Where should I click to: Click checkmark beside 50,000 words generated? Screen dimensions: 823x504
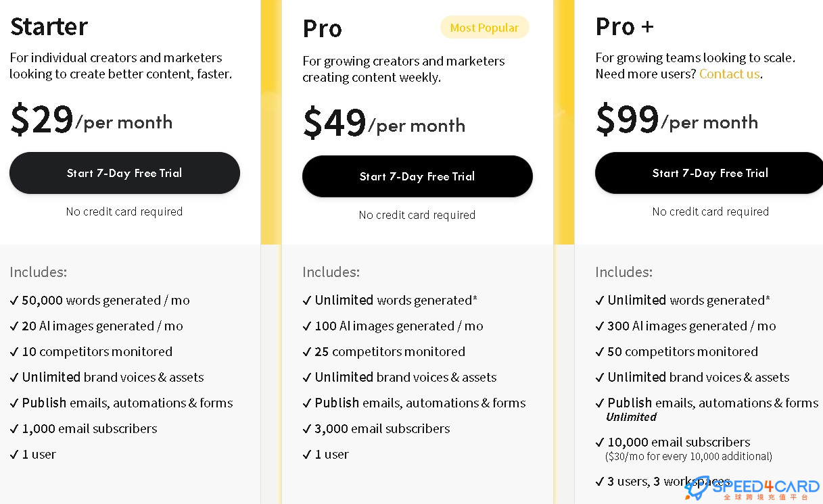pos(14,301)
